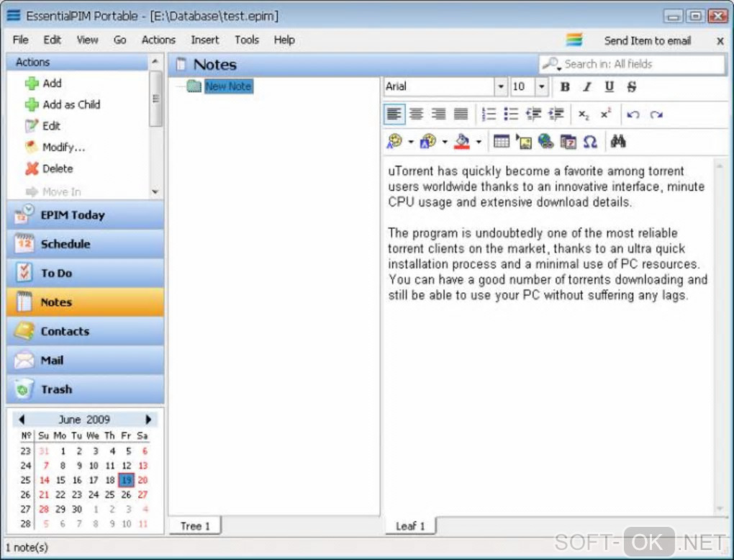Image resolution: width=734 pixels, height=560 pixels.
Task: Open EPIM Today module
Action: [x=86, y=215]
